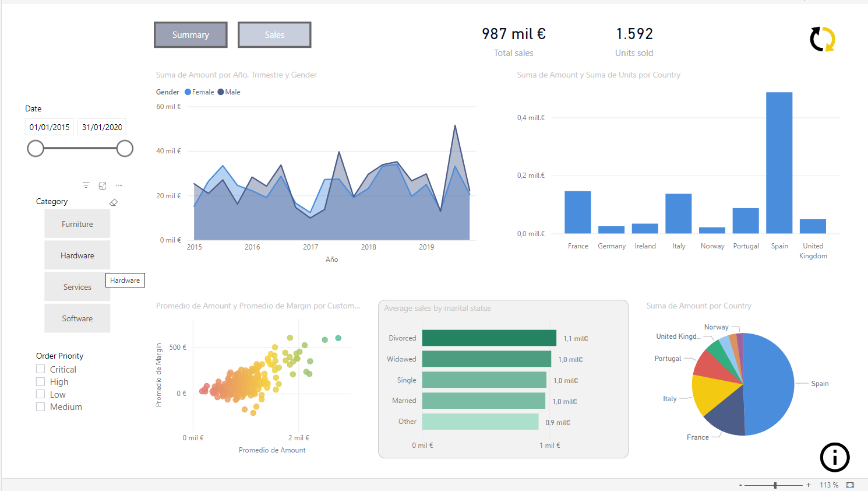
Task: Go to the Sales page
Action: tap(274, 35)
